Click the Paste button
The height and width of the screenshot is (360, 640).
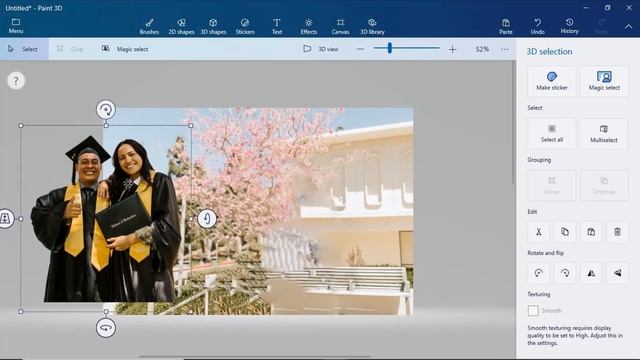pyautogui.click(x=506, y=26)
